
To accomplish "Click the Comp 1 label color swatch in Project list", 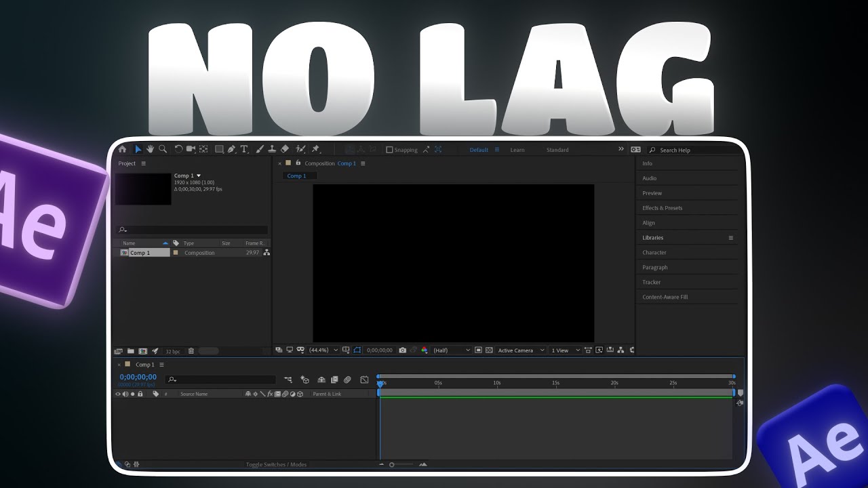I will [176, 253].
